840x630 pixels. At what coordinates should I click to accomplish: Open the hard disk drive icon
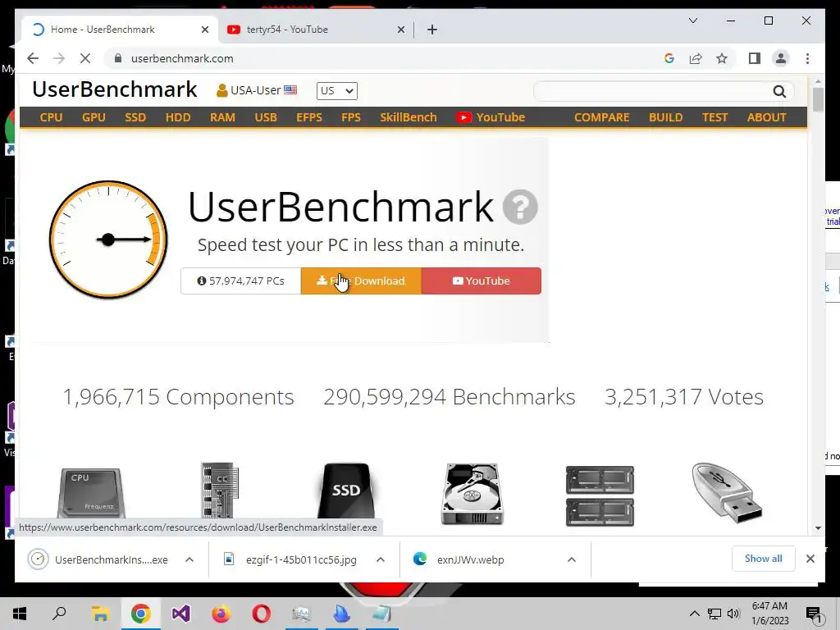pos(472,494)
